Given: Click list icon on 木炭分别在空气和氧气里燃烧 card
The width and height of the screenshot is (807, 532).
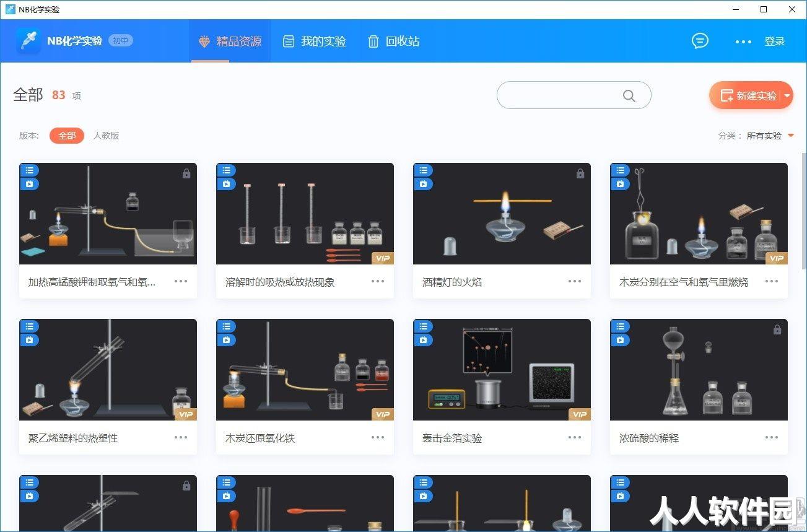Looking at the screenshot, I should point(620,170).
